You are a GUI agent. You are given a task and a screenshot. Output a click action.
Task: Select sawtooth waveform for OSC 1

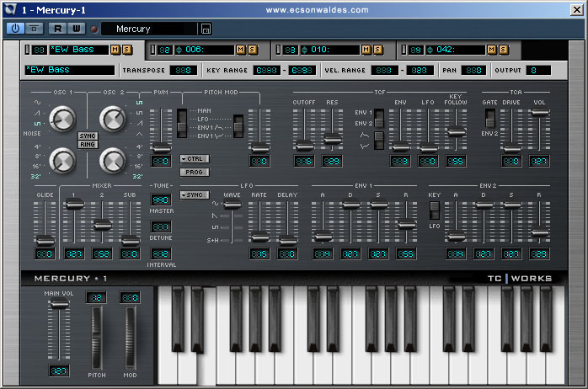[38, 113]
